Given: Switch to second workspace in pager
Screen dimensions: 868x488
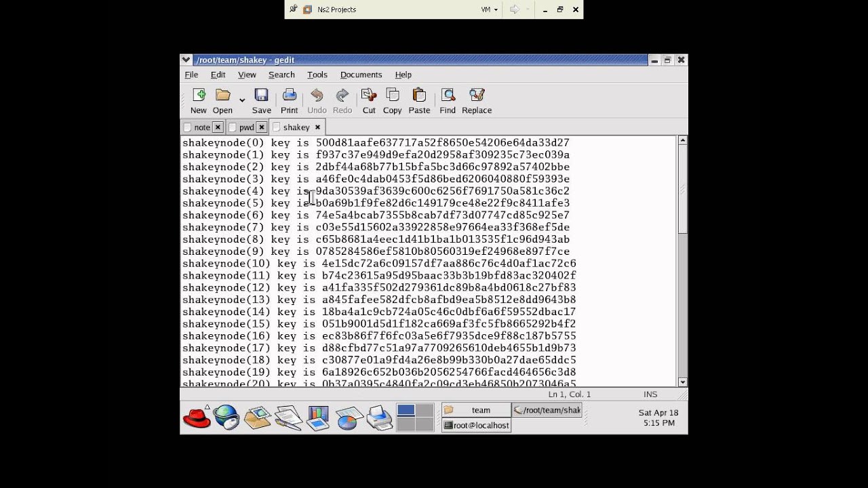Looking at the screenshot, I should pyautogui.click(x=425, y=410).
